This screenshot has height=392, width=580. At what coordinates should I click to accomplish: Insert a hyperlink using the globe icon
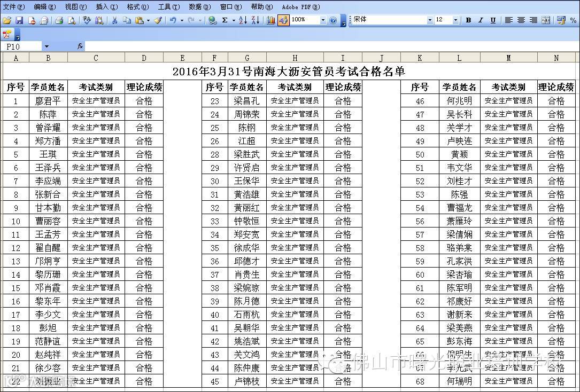point(212,21)
